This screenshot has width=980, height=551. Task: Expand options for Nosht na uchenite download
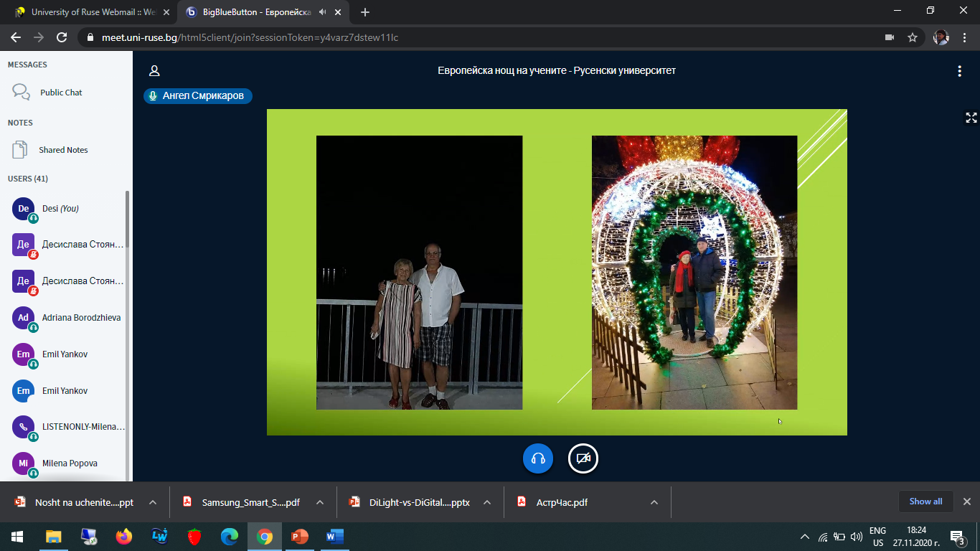(x=153, y=502)
